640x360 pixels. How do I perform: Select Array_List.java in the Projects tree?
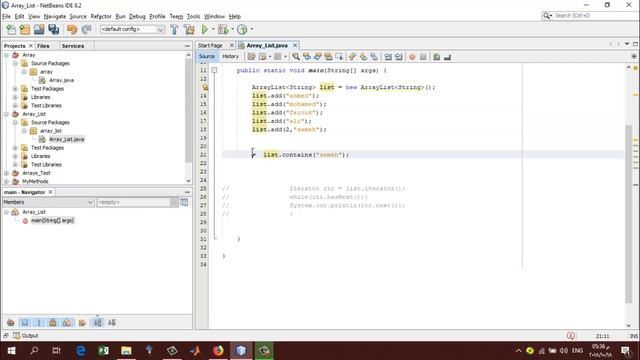click(66, 139)
